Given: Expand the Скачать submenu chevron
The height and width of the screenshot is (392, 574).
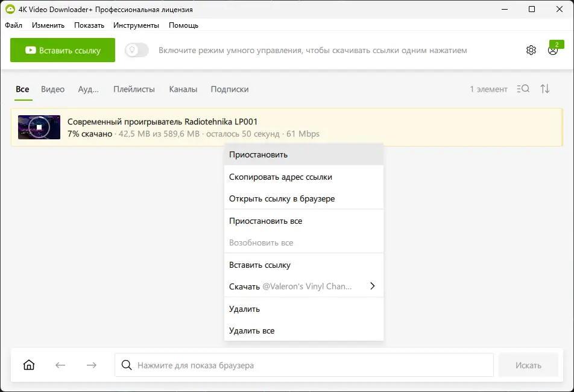Looking at the screenshot, I should coord(372,286).
